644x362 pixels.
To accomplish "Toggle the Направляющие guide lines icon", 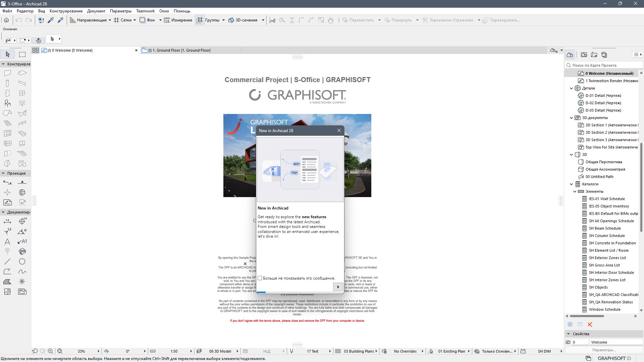I will pyautogui.click(x=72, y=20).
